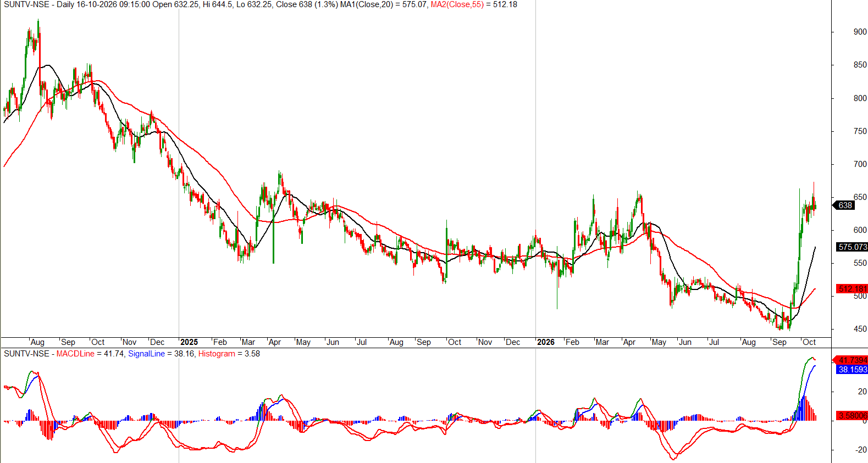The image size is (868, 463).
Task: Click the 2026 year label on time axis
Action: click(546, 342)
